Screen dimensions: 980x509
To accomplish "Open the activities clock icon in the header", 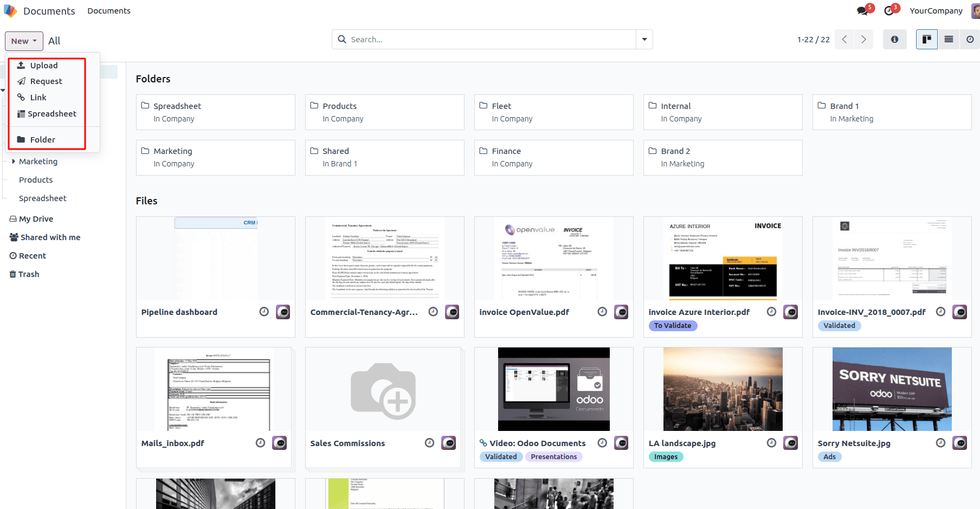I will click(889, 11).
